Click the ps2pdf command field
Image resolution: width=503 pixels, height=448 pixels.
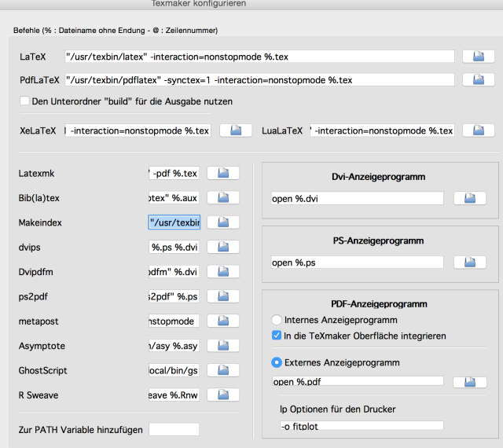click(174, 296)
